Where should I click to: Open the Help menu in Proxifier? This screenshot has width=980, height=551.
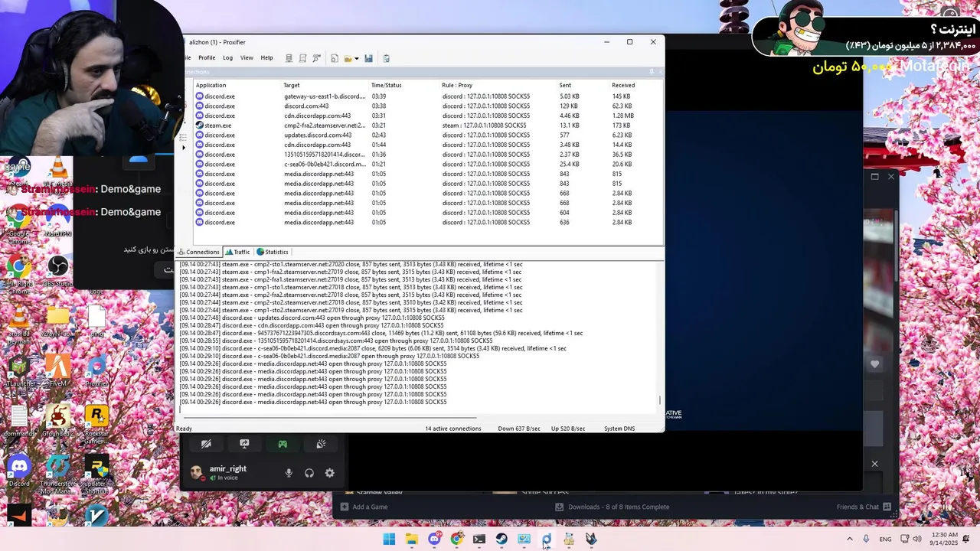click(x=266, y=58)
